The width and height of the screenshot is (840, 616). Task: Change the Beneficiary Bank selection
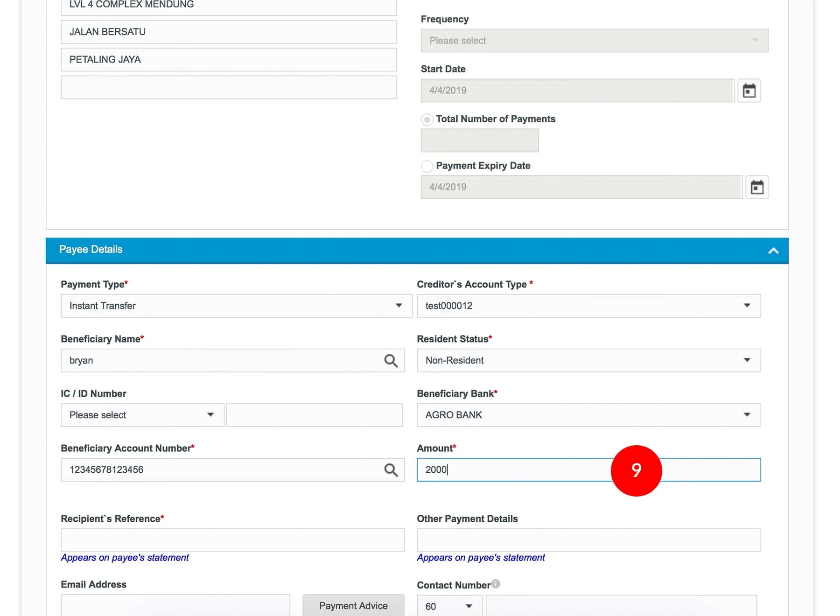click(x=588, y=415)
